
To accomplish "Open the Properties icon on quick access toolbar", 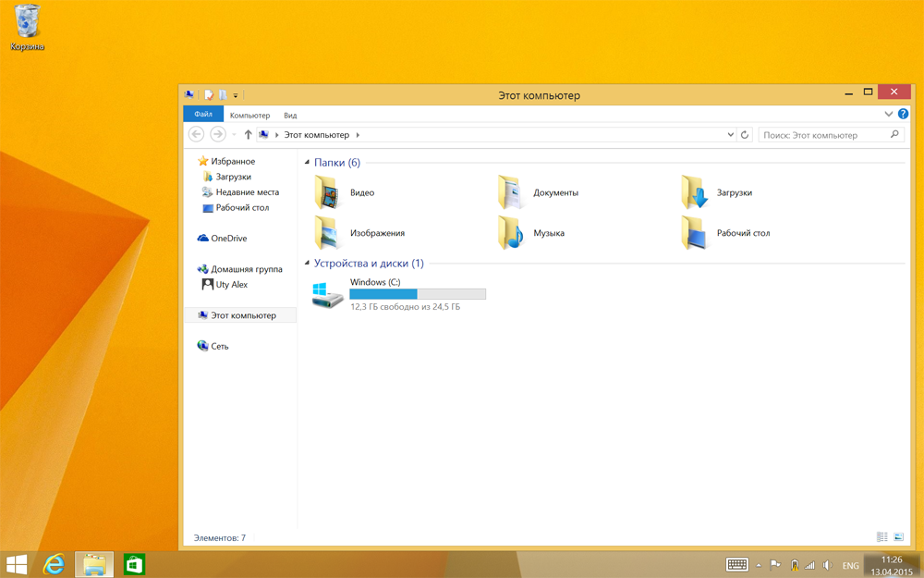I will coord(207,94).
